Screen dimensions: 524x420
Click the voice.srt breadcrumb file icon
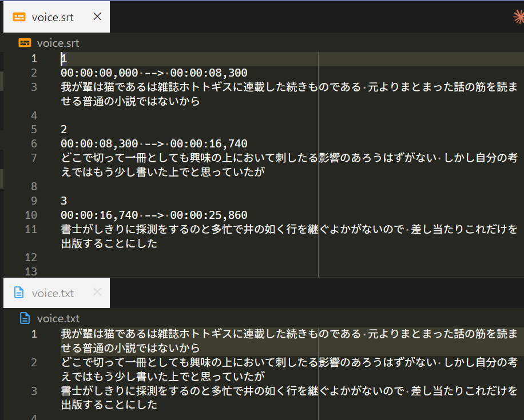tap(25, 43)
